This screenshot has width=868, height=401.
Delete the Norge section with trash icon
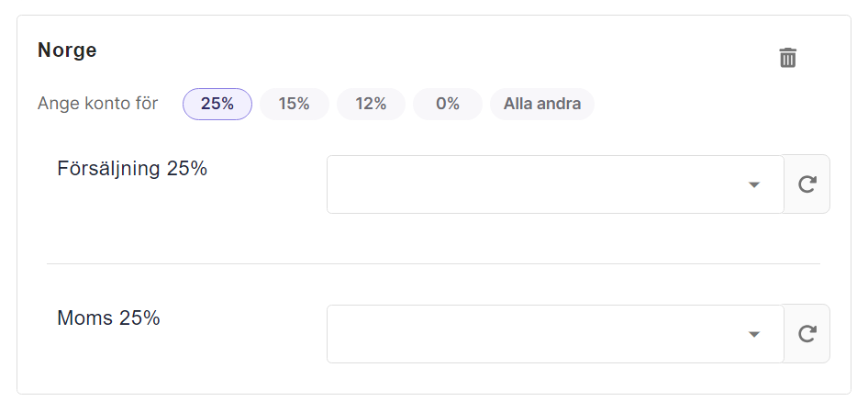pyautogui.click(x=787, y=58)
